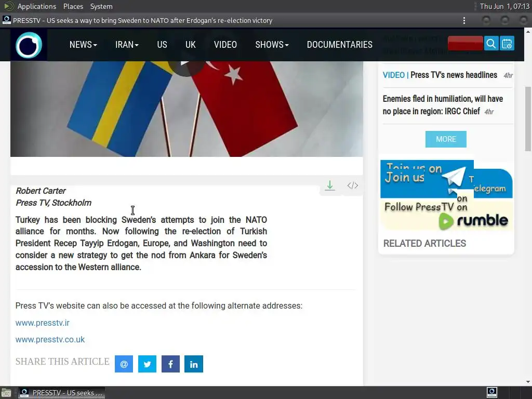Open www.presstv.ir link
532x399 pixels.
point(43,323)
